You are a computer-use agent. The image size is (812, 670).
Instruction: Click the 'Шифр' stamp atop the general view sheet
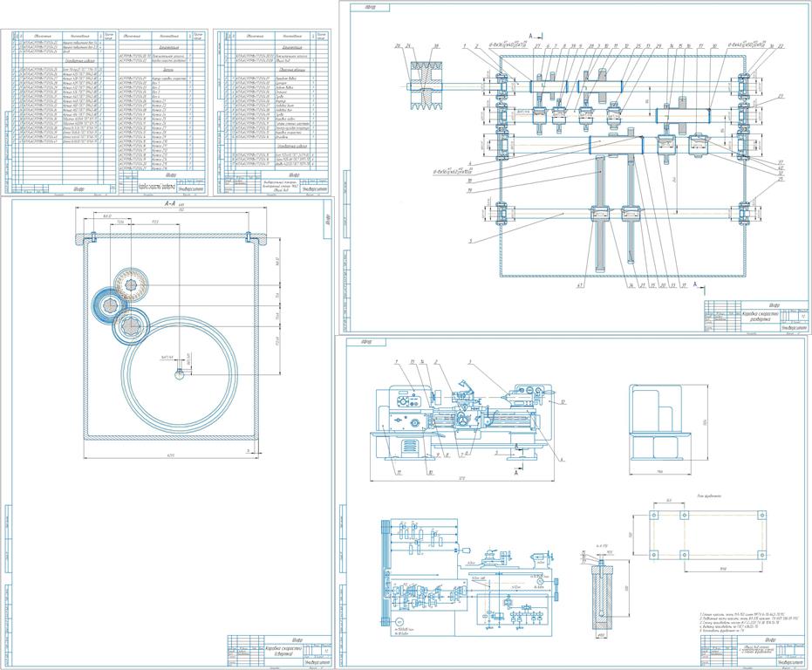(368, 342)
